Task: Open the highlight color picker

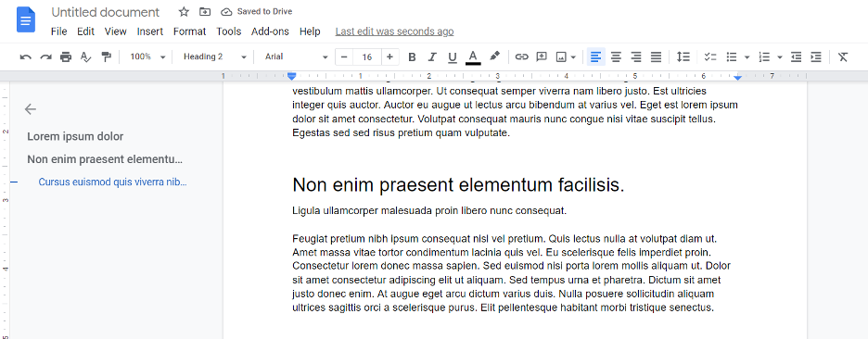Action: [495, 56]
